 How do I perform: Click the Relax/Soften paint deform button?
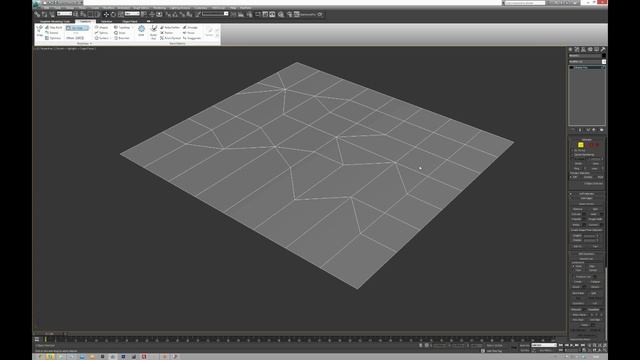[x=170, y=27]
